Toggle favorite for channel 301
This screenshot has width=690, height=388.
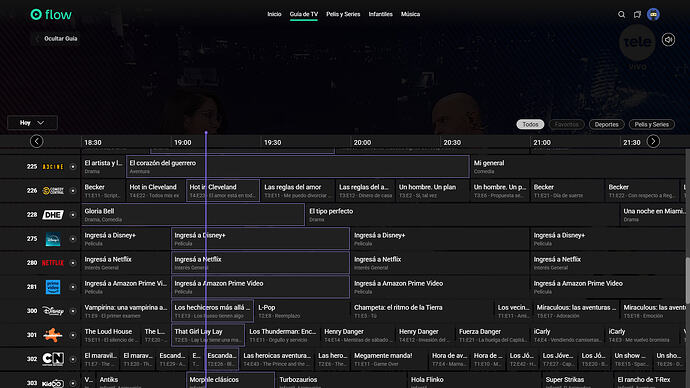tap(73, 335)
